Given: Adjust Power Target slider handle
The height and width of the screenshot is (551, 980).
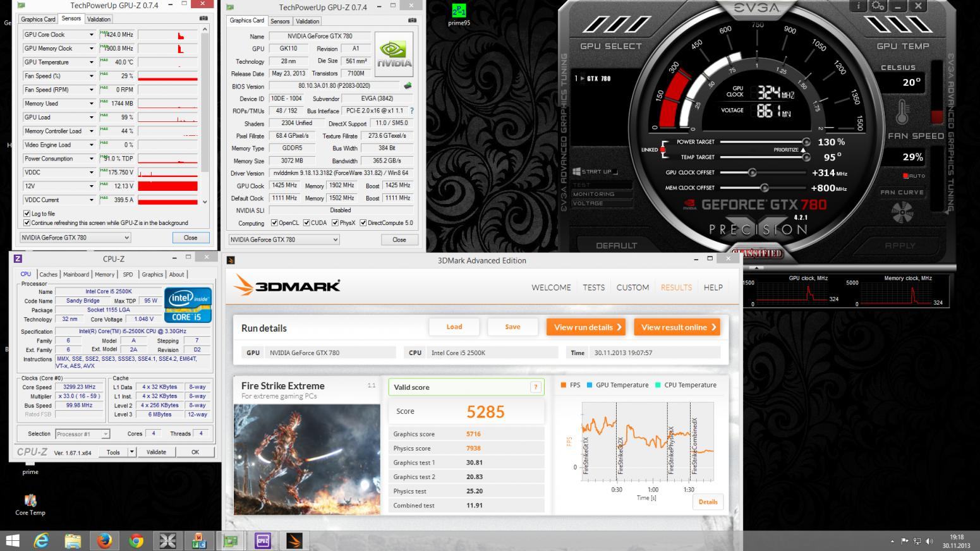Looking at the screenshot, I should point(806,142).
